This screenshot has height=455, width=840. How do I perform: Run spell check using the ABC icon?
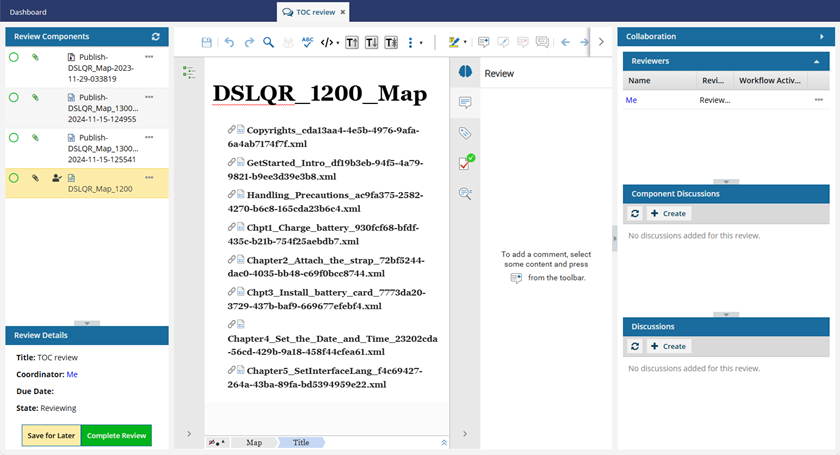tap(308, 43)
